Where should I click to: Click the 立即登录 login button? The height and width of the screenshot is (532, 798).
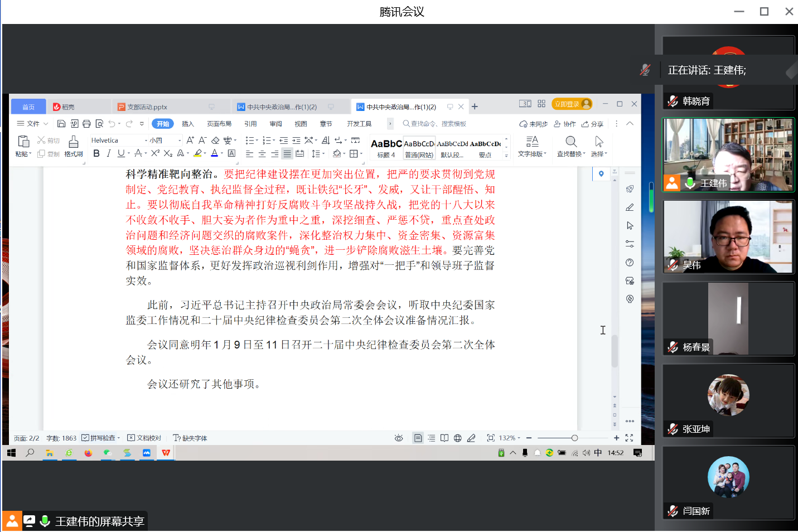568,103
